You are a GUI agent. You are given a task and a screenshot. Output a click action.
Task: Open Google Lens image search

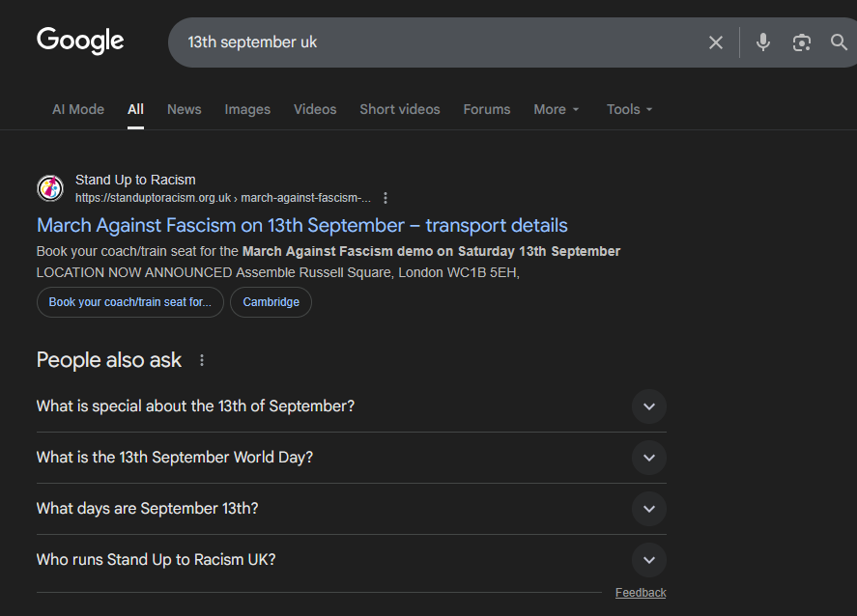[x=801, y=42]
